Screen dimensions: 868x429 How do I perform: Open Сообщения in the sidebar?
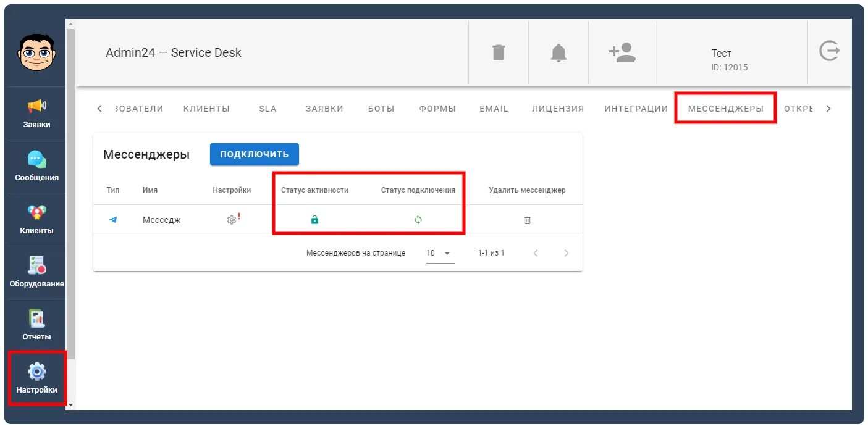(x=37, y=167)
